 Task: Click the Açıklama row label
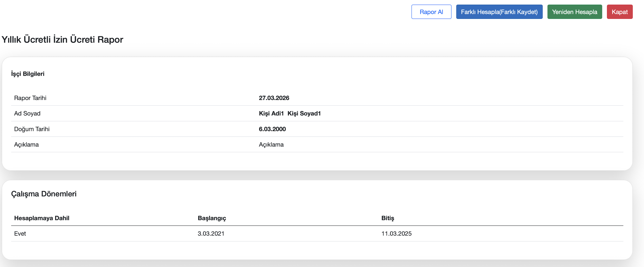(x=26, y=145)
